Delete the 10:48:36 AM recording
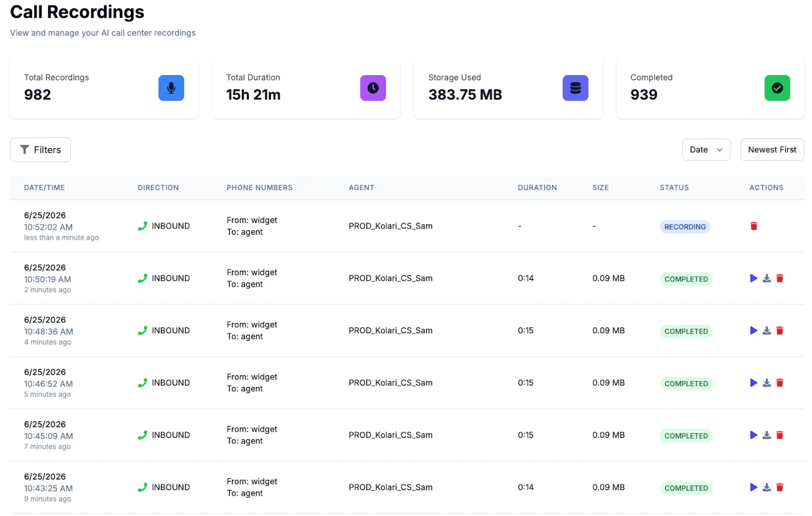Screen dimensions: 812x516 coord(780,331)
